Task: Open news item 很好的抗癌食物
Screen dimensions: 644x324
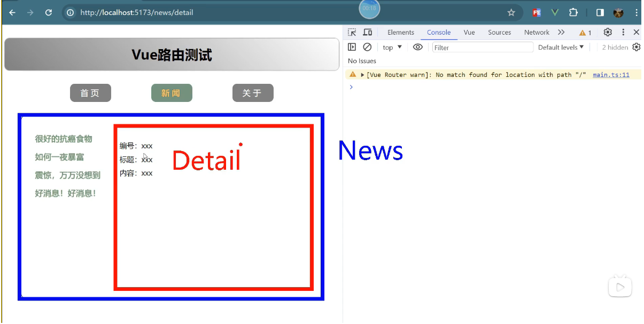Action: click(x=64, y=139)
